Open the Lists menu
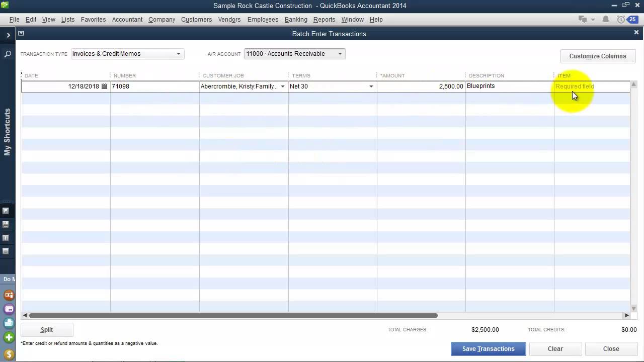 [68, 20]
